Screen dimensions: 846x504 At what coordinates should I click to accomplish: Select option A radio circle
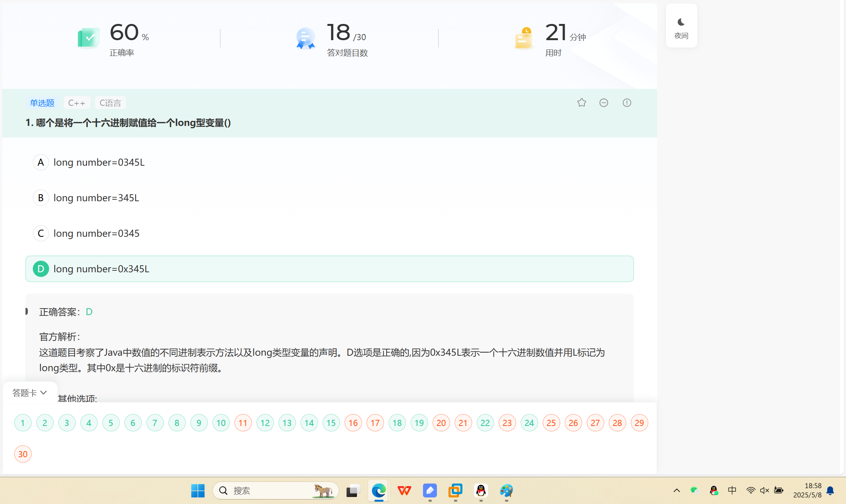click(41, 162)
